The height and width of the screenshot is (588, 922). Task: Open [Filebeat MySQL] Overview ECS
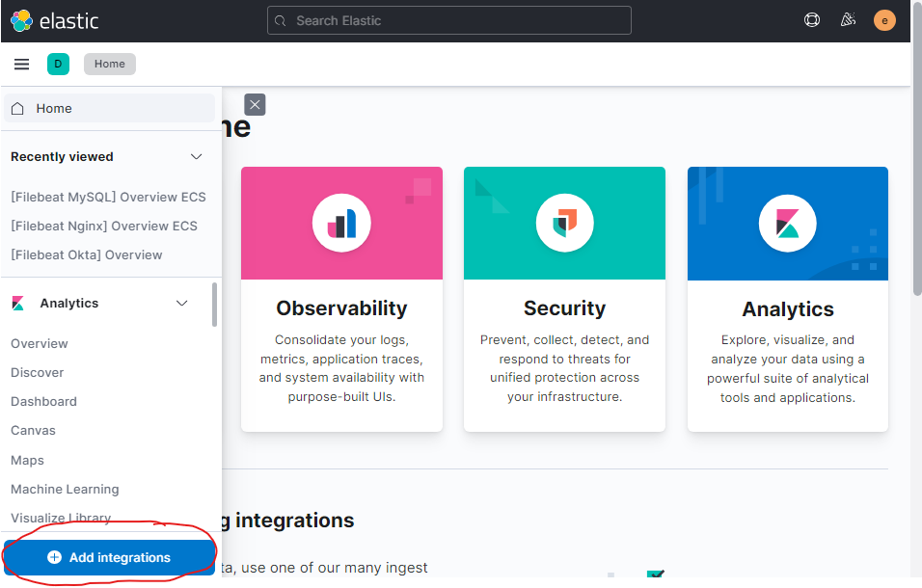coord(108,197)
